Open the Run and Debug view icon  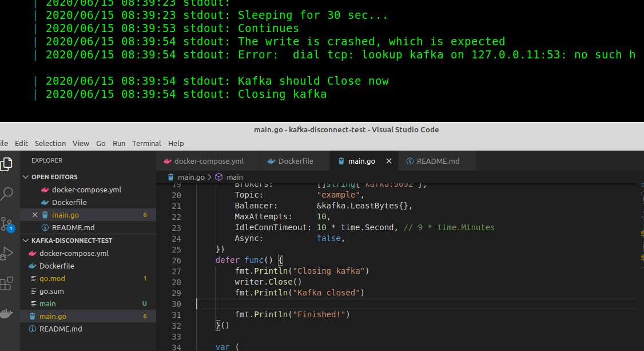coord(6,254)
